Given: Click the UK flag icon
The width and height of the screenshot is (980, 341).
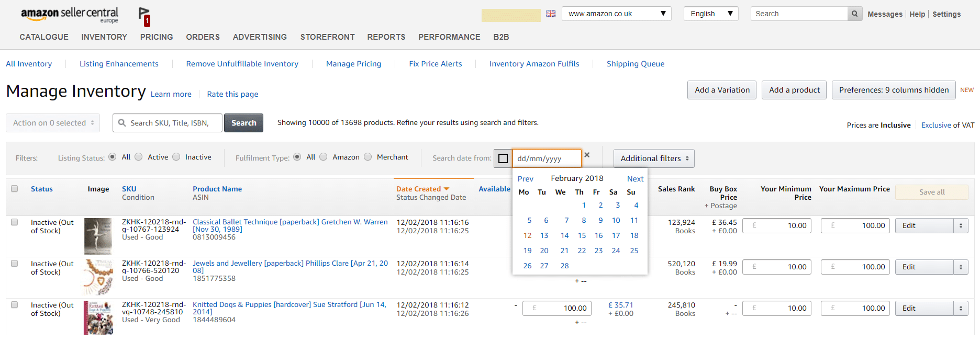Looking at the screenshot, I should point(551,14).
